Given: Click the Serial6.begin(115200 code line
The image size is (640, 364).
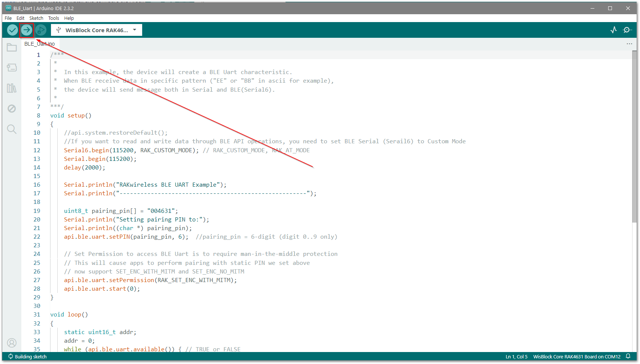Looking at the screenshot, I should (x=187, y=150).
